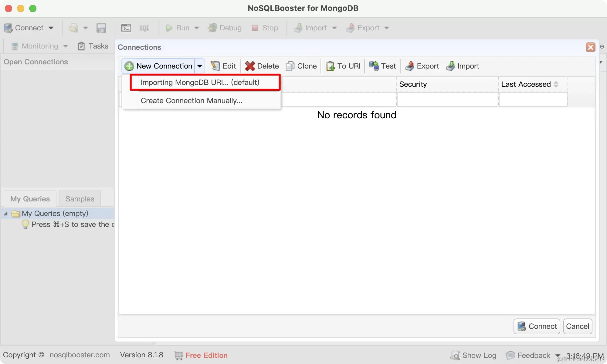Screen dimensions: 607x364
Task: Click the Edit connection icon
Action: tap(215, 66)
